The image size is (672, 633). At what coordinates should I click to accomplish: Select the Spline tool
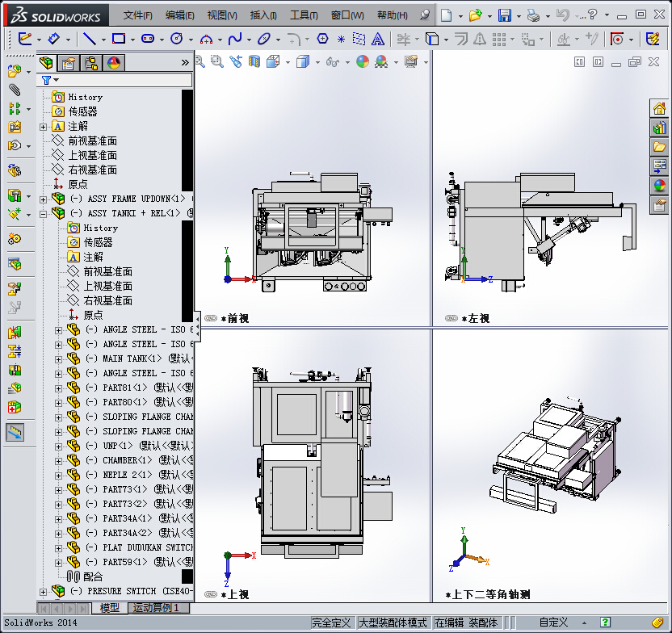tap(235, 39)
